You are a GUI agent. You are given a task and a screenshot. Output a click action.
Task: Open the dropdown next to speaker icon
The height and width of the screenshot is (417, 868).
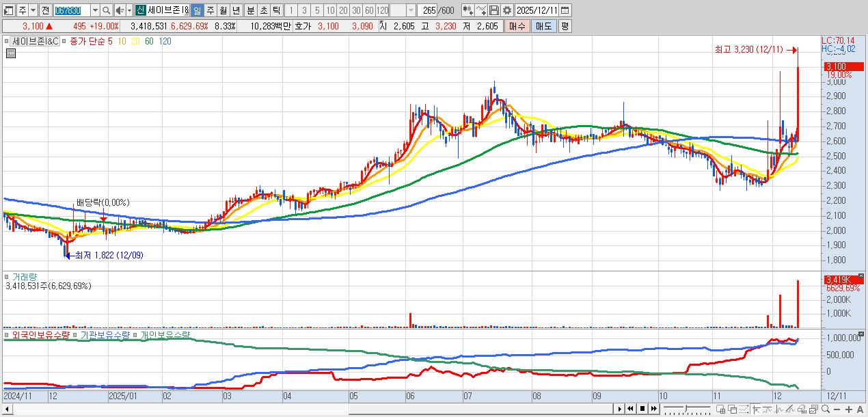129,10
